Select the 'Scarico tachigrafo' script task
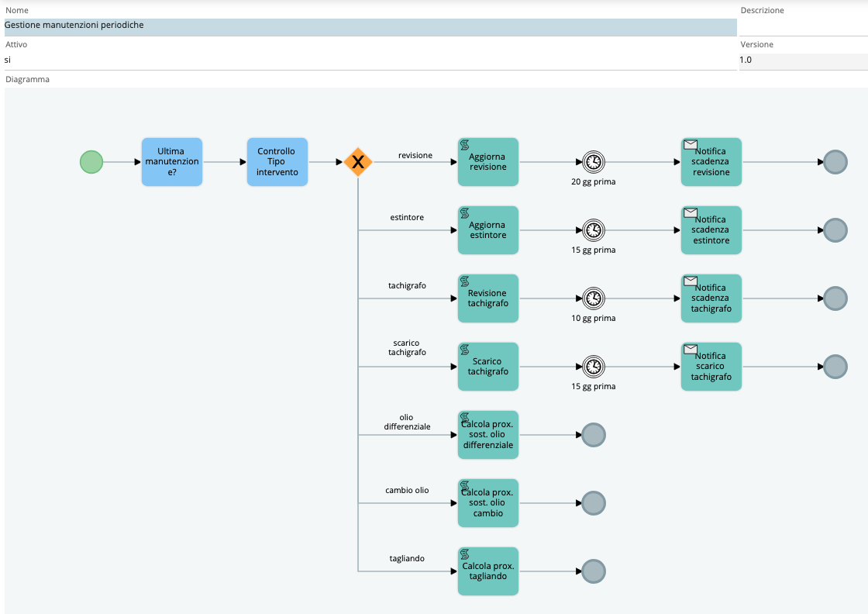This screenshot has height=614, width=868. coord(488,367)
